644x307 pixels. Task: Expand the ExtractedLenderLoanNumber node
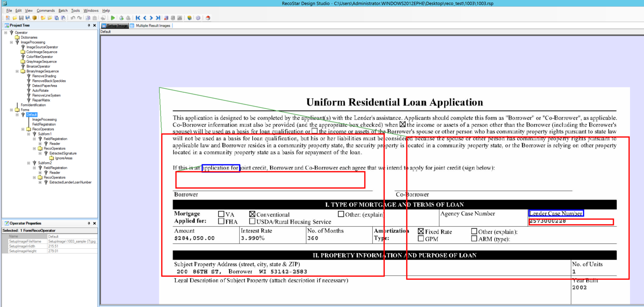coord(40,182)
